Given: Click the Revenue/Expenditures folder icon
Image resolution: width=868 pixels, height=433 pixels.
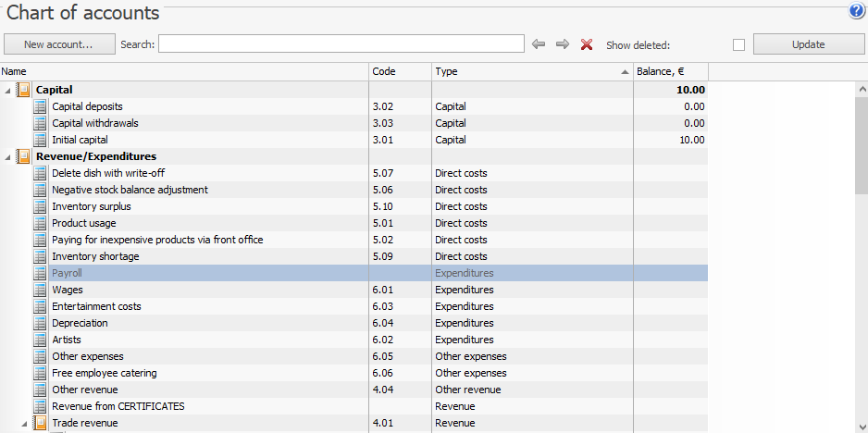Looking at the screenshot, I should pos(24,156).
